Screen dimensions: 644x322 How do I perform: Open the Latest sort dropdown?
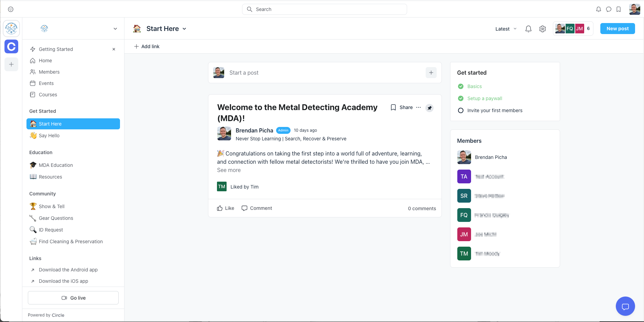pyautogui.click(x=506, y=29)
